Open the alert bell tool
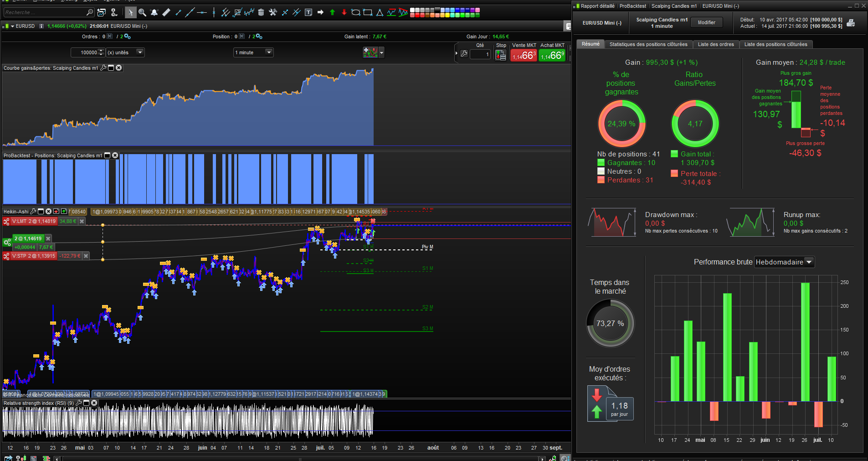868x461 pixels. pyautogui.click(x=154, y=12)
